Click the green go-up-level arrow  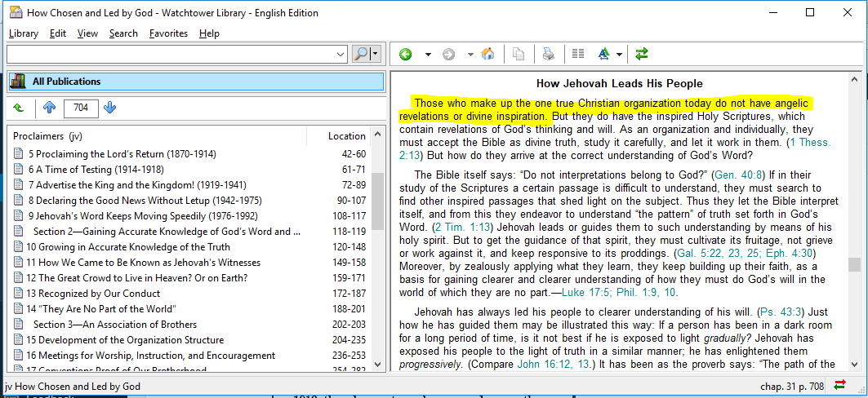[19, 108]
